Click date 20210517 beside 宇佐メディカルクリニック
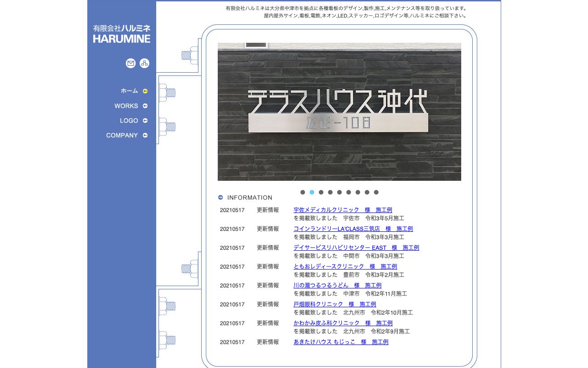 click(x=232, y=210)
